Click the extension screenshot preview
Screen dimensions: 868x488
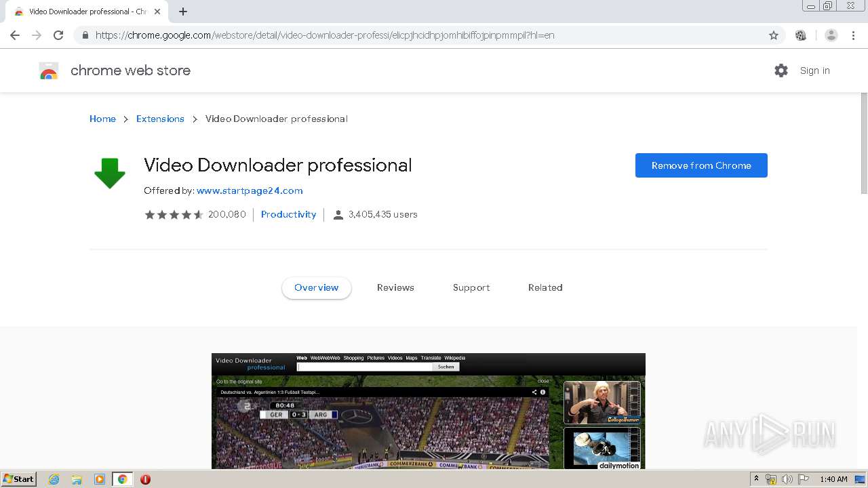429,411
